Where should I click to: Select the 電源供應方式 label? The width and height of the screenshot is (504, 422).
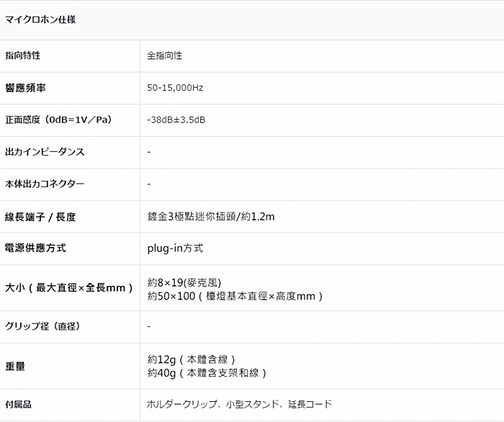coord(35,248)
